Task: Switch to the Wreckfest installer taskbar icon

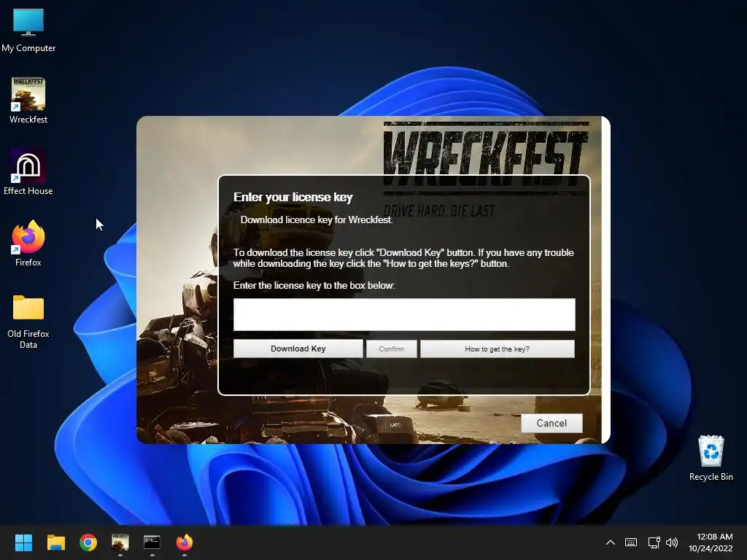Action: coord(120,542)
